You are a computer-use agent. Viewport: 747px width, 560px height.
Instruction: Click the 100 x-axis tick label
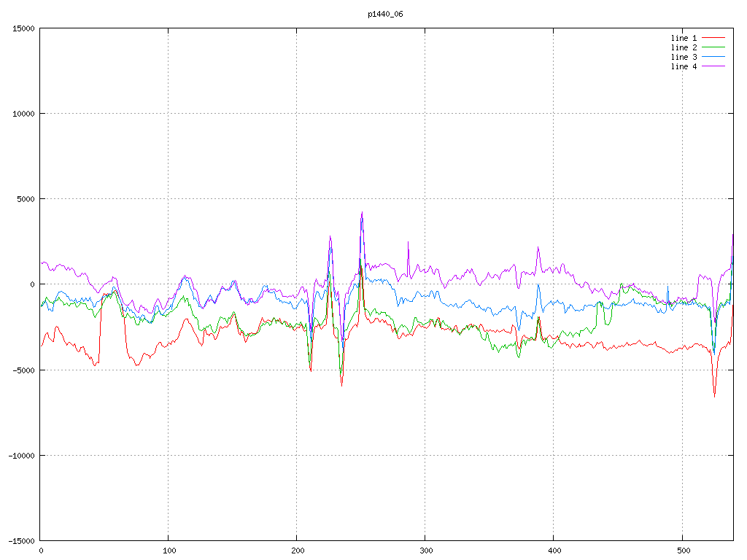(x=169, y=551)
